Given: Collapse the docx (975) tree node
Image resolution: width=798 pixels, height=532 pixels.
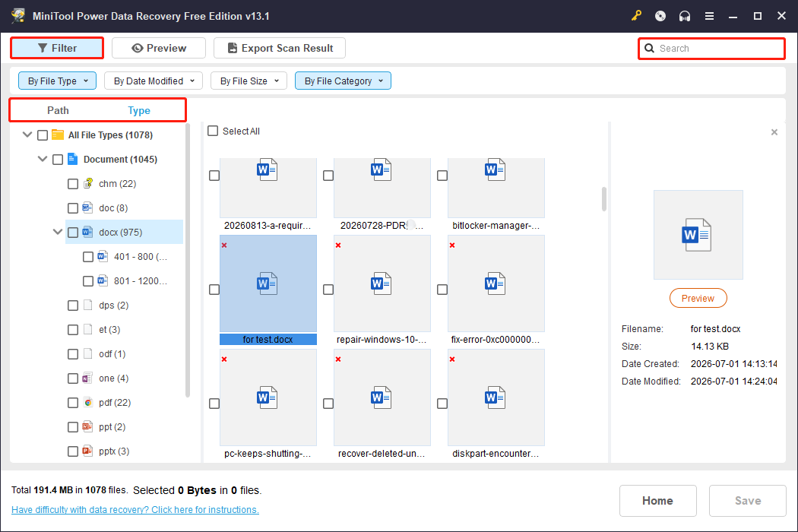Looking at the screenshot, I should pos(58,232).
